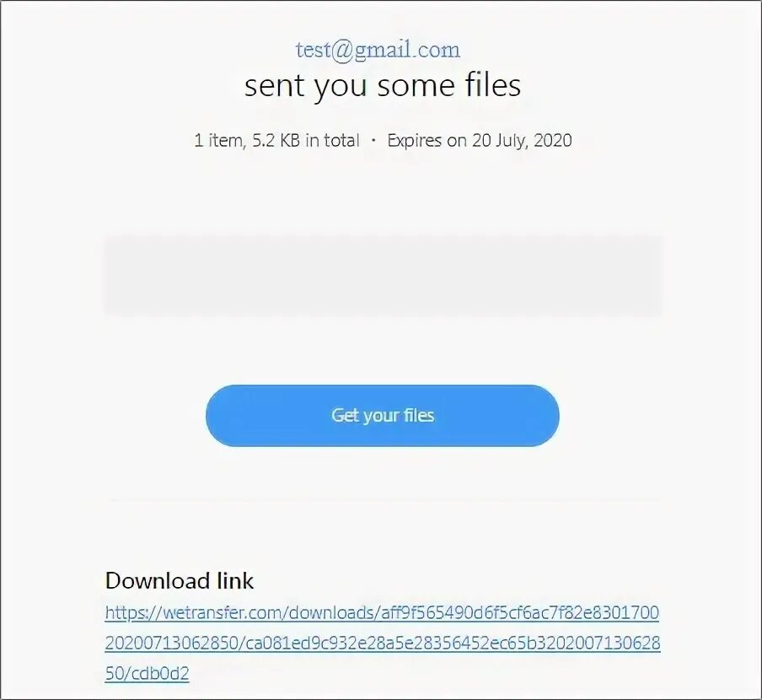The image size is (762, 700).
Task: Click '2020' in the expiry date
Action: click(x=553, y=141)
